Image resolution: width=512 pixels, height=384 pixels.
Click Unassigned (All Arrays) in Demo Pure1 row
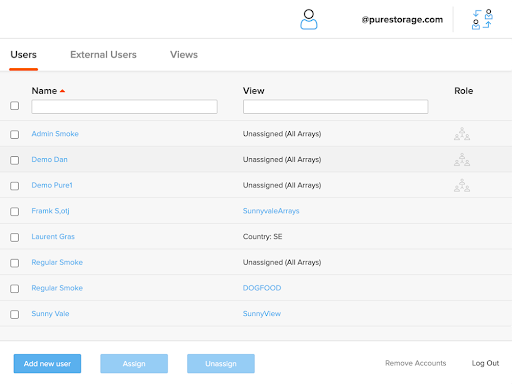[x=282, y=185]
